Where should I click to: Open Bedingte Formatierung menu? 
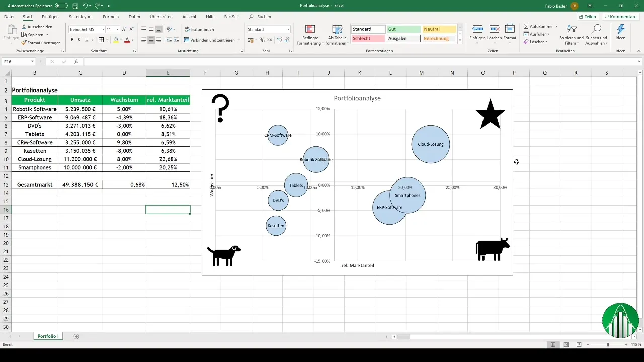click(x=310, y=35)
